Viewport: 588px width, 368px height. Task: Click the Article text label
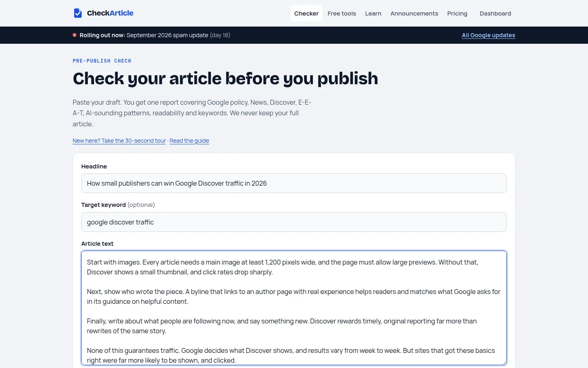coord(97,244)
